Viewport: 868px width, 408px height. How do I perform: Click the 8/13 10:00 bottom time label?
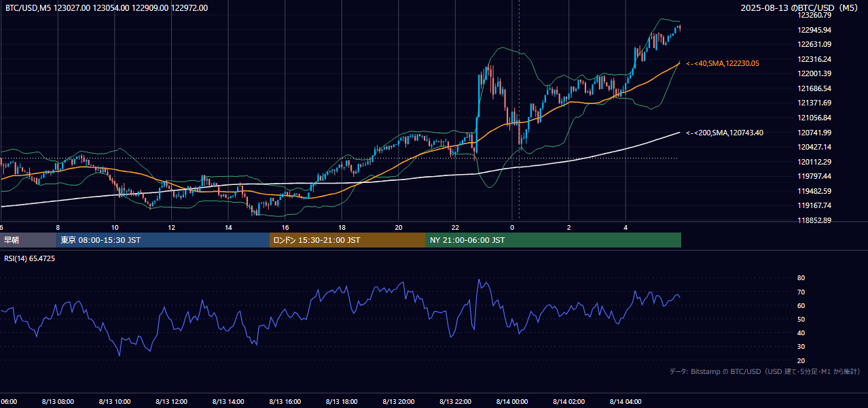pyautogui.click(x=115, y=402)
